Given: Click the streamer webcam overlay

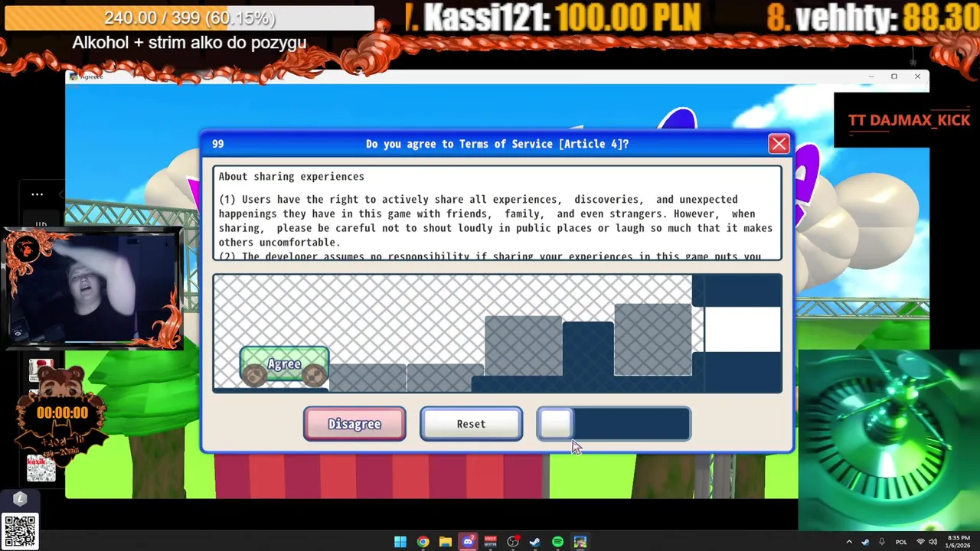Looking at the screenshot, I should point(92,288).
